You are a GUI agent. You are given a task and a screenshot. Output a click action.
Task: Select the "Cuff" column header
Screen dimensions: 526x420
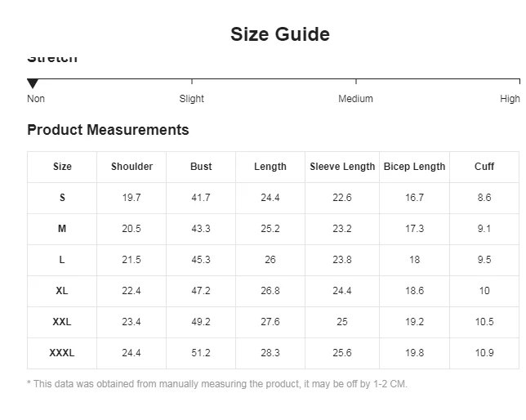click(x=484, y=167)
